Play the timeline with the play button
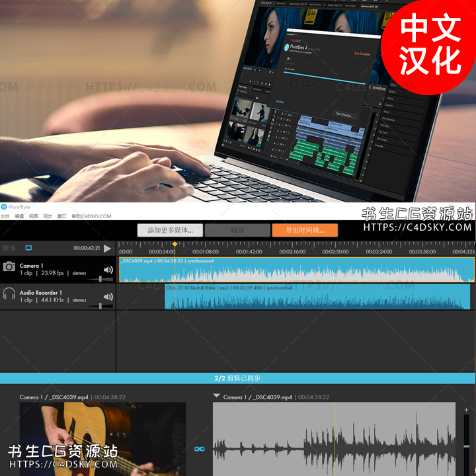This screenshot has width=476, height=476. pyautogui.click(x=107, y=249)
